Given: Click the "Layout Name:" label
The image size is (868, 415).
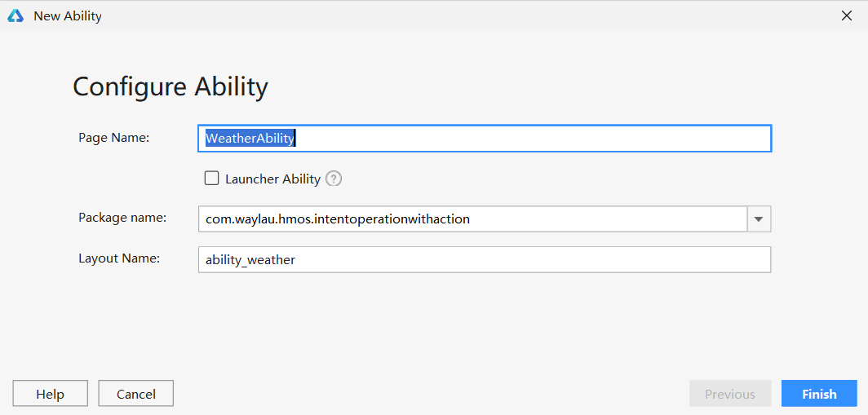Looking at the screenshot, I should (x=119, y=258).
